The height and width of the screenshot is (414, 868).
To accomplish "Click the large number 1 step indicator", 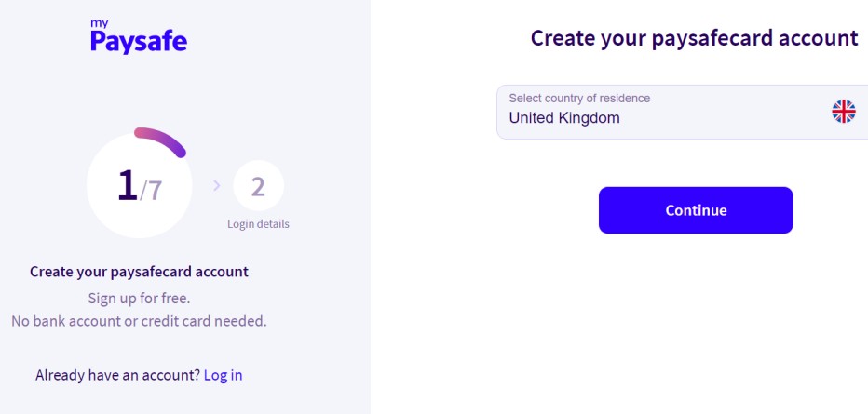I will [x=127, y=185].
